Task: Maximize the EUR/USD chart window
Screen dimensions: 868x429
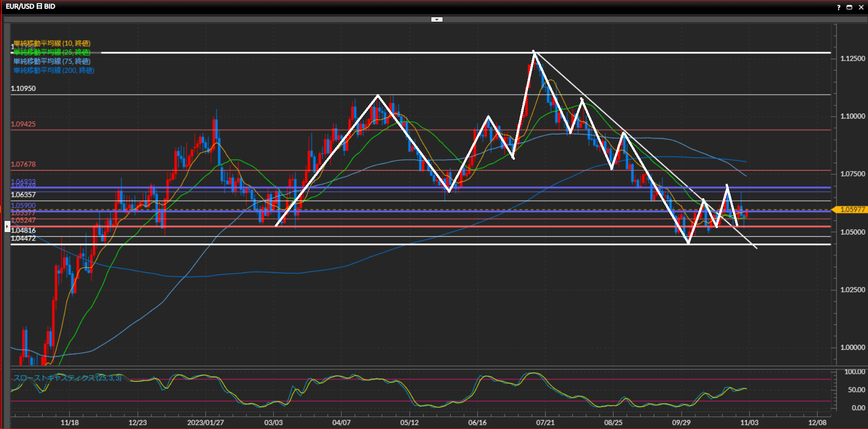Action: (x=849, y=7)
